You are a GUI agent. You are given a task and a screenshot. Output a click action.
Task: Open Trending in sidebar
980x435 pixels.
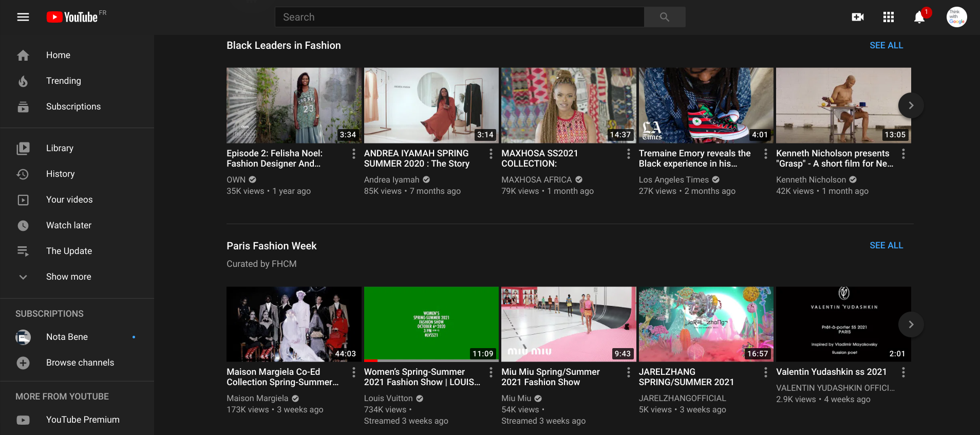[77, 81]
